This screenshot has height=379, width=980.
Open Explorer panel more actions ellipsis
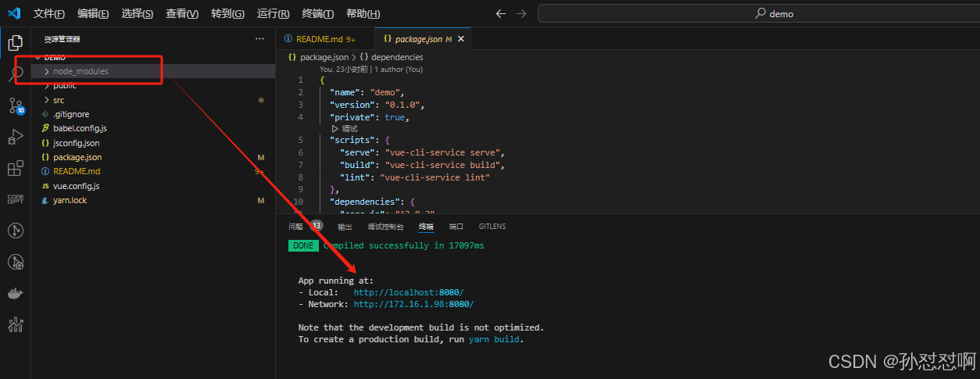[x=259, y=38]
